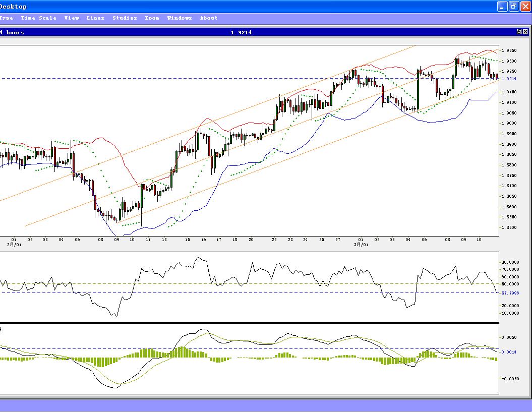The width and height of the screenshot is (532, 412).
Task: Open the Windows menu
Action: pos(180,18)
